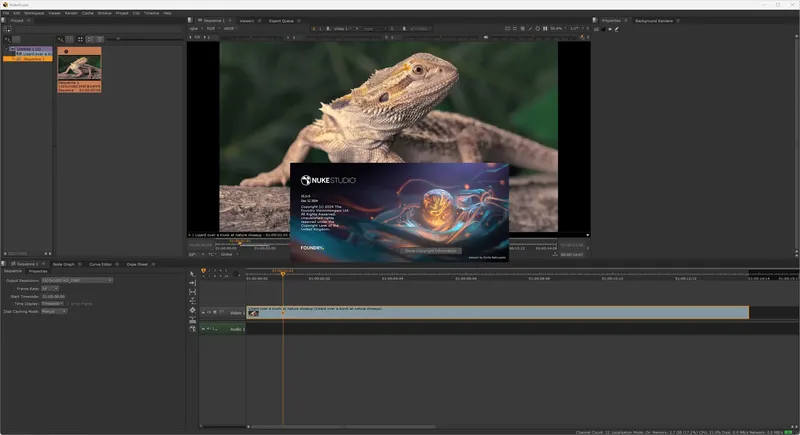Image resolution: width=800 pixels, height=435 pixels.
Task: Click the Move/Trim tool below arrow tool
Action: [x=193, y=282]
